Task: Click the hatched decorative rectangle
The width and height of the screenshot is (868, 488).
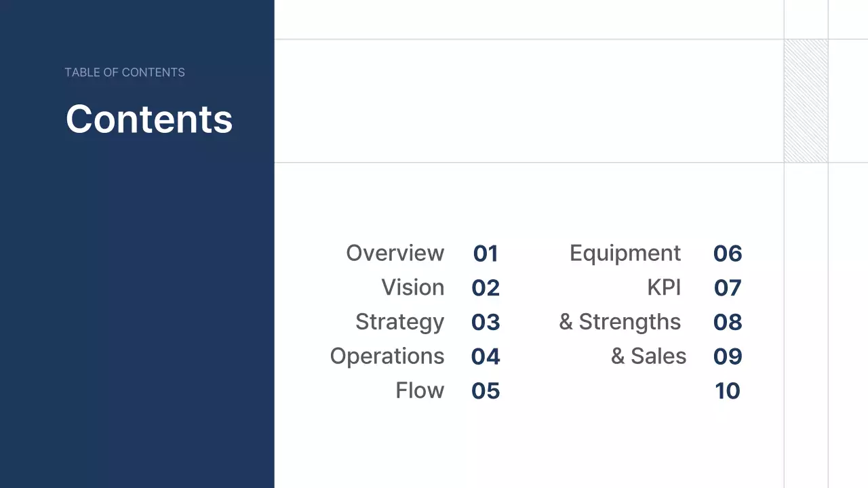Action: coord(806,101)
